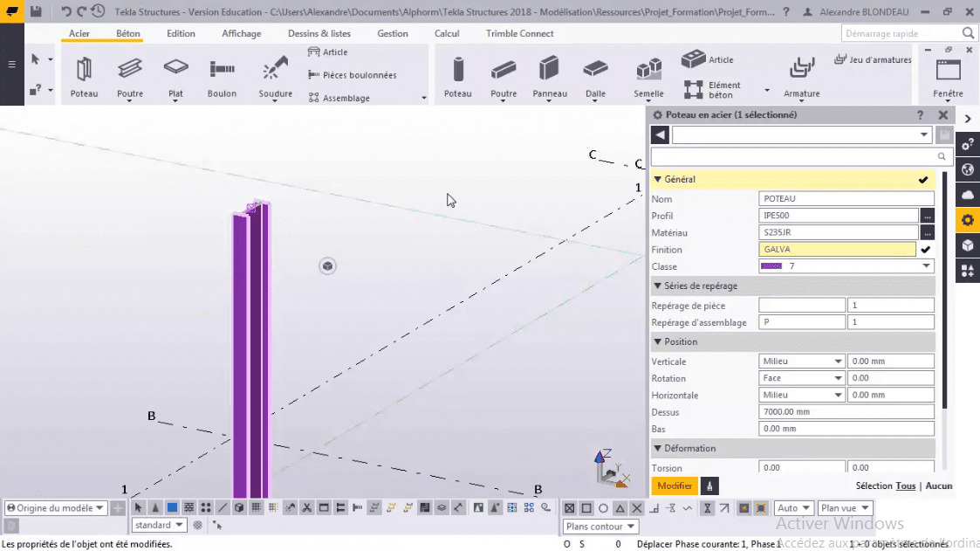Screen dimensions: 980x551
Task: Toggle the snap to reference points boxed-X switch
Action: tap(569, 508)
